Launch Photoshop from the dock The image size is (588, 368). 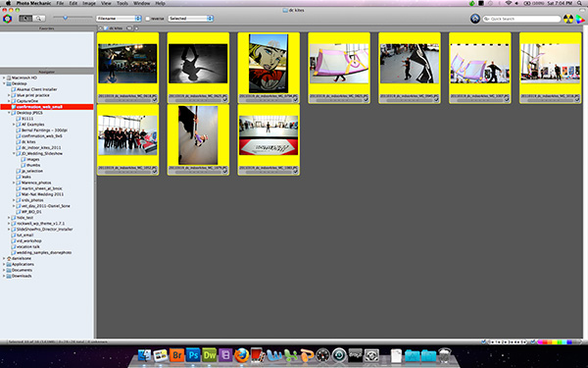[193, 354]
